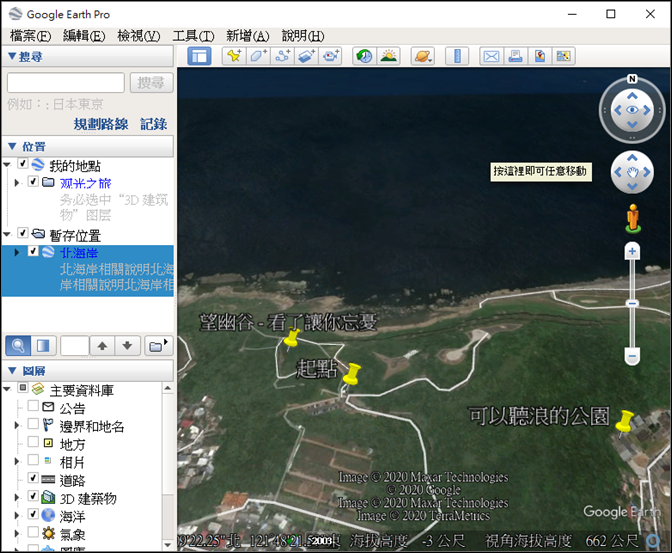The width and height of the screenshot is (672, 553).
Task: Open the 工具 menu
Action: (192, 36)
